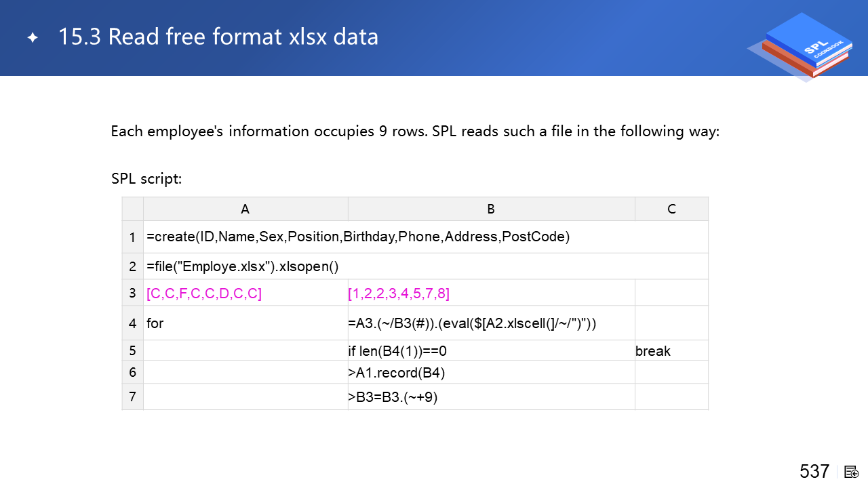Click the 'for' cell in column A
868x488 pixels.
point(155,323)
